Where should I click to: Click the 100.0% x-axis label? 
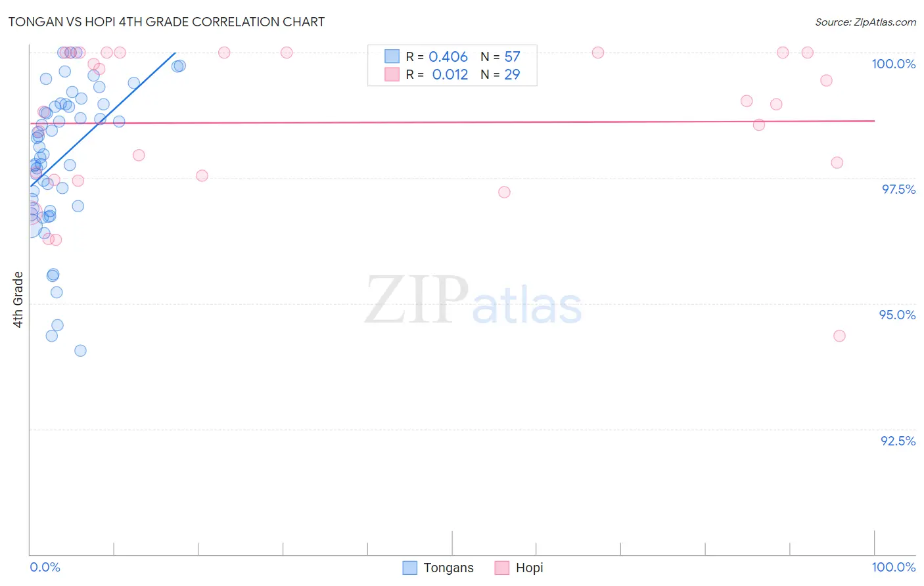coord(894,567)
